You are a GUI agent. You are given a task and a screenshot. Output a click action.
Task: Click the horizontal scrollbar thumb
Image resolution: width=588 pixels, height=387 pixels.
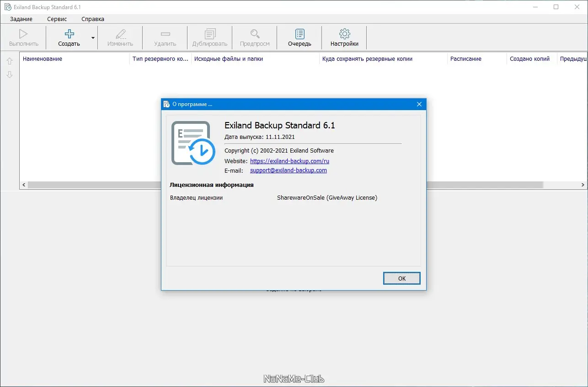coord(286,185)
